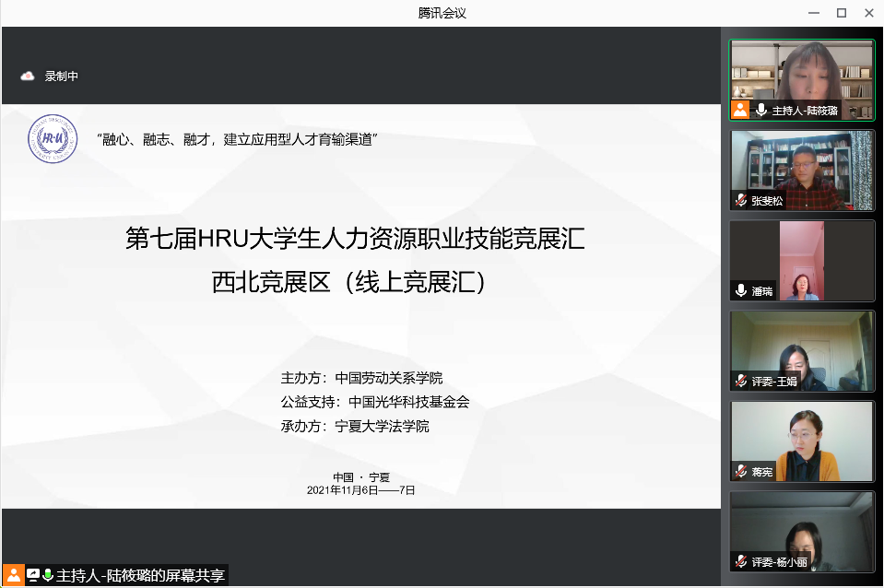Click the microphone icon next to 主持人-陆筱璐
The width and height of the screenshot is (884, 588).
coord(761,110)
